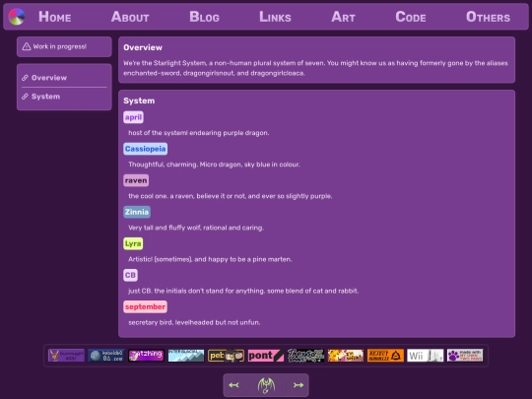Go to next webring site arrow
Image resolution: width=532 pixels, height=399 pixels.
pos(299,385)
